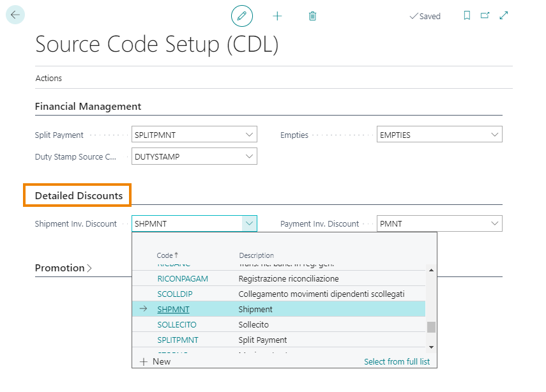Click the dropdown list scrollbar thumb
546x392 pixels.
click(431, 327)
